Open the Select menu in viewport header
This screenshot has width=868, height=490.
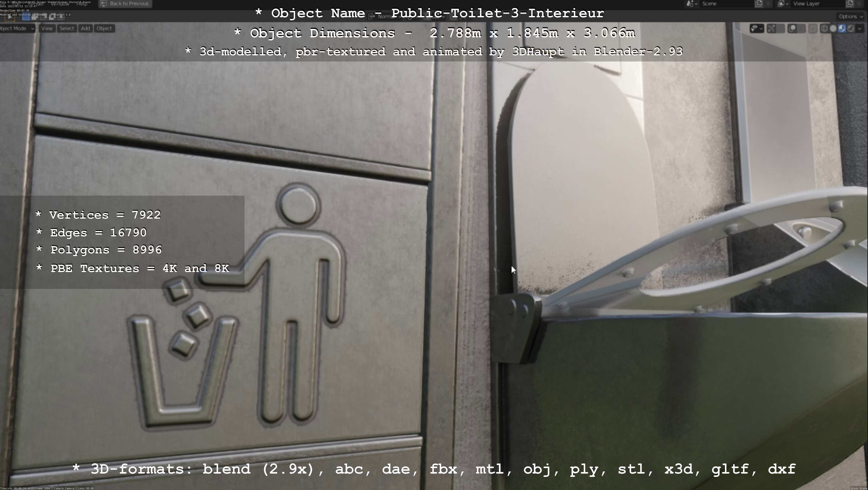67,28
